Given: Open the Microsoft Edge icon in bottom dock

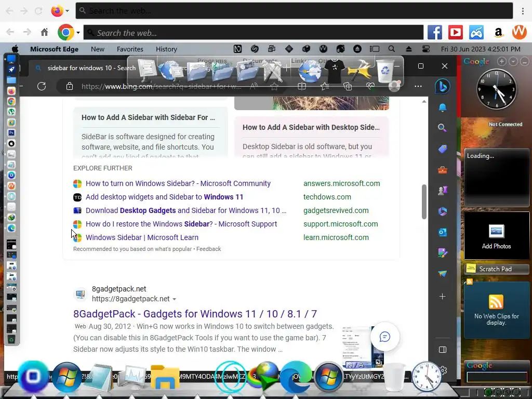Looking at the screenshot, I should tap(296, 377).
